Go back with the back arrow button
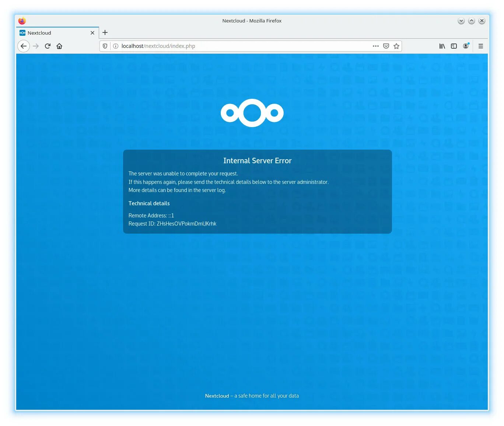The image size is (504, 426). (x=24, y=46)
